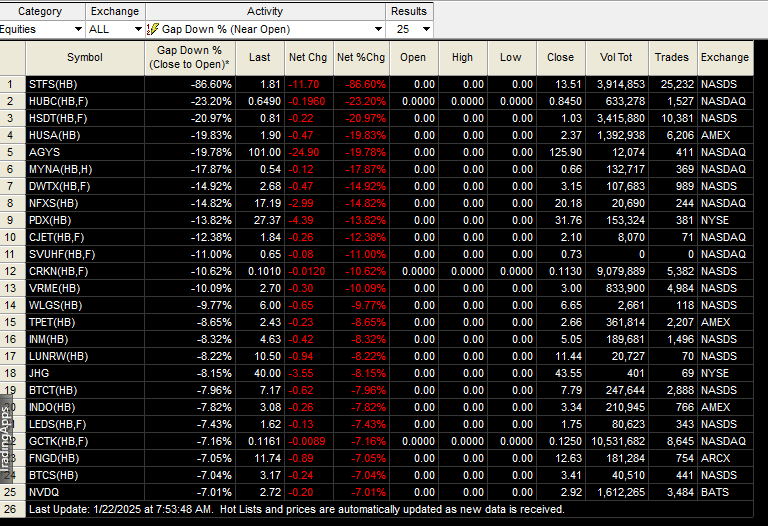Select symbol LUNRW(HB)
Image resolution: width=768 pixels, height=526 pixels.
[58, 356]
